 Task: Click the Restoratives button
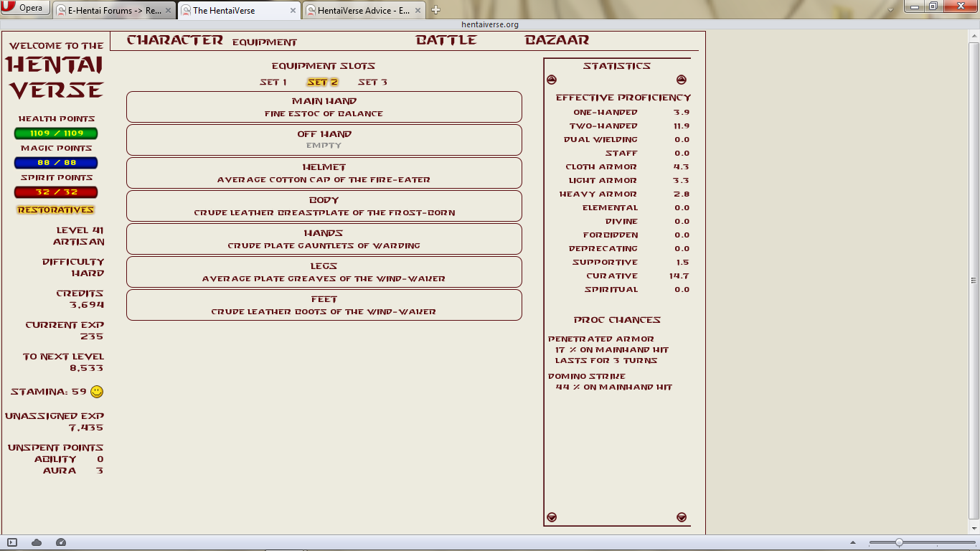point(56,210)
